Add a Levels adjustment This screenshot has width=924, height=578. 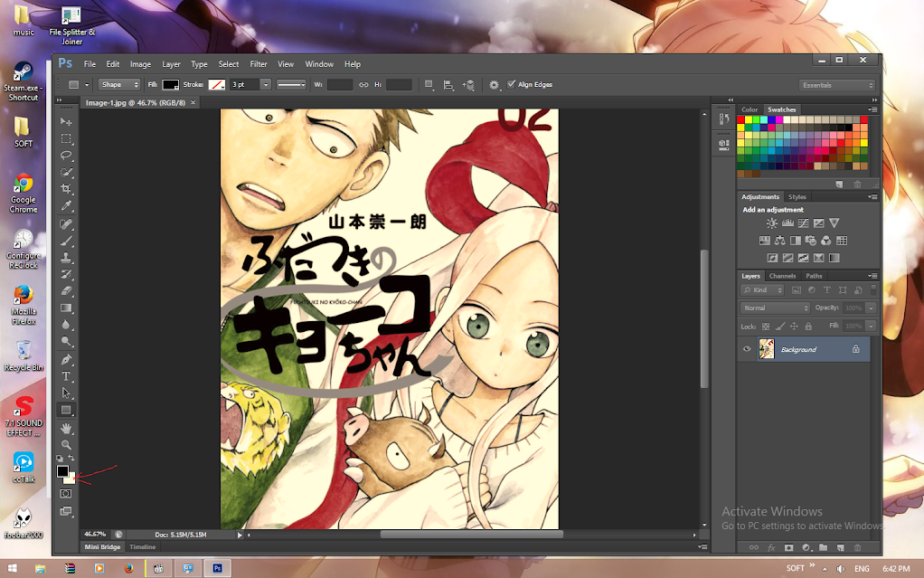tap(787, 223)
